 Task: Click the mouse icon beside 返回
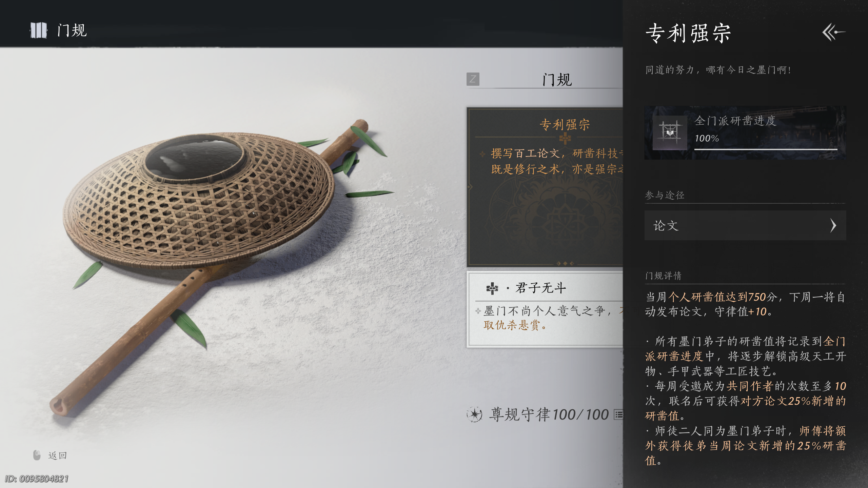(x=37, y=455)
